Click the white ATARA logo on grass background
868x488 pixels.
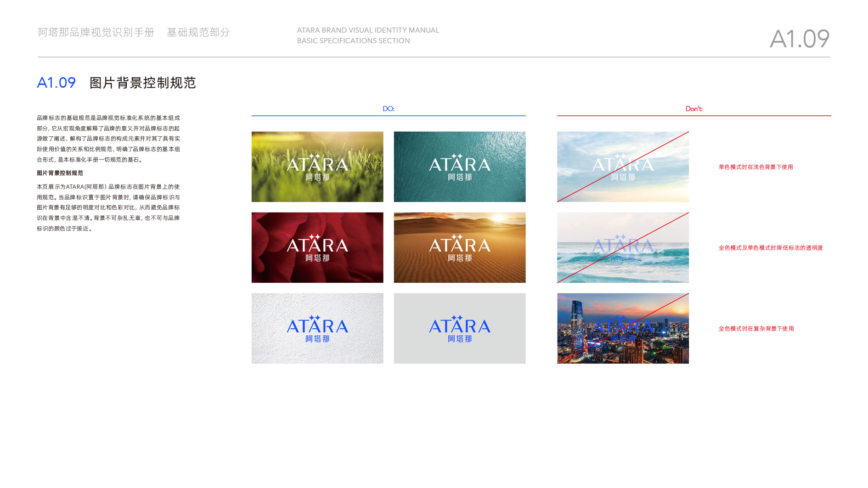(x=317, y=168)
